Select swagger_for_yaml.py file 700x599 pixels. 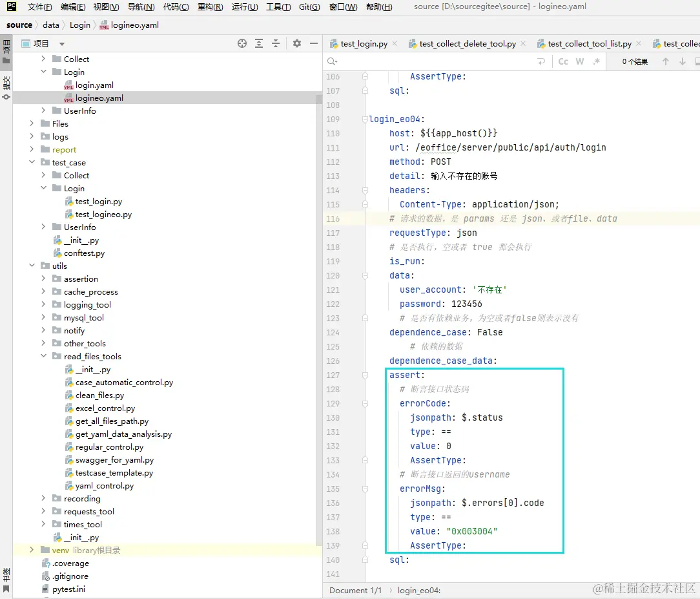point(114,460)
